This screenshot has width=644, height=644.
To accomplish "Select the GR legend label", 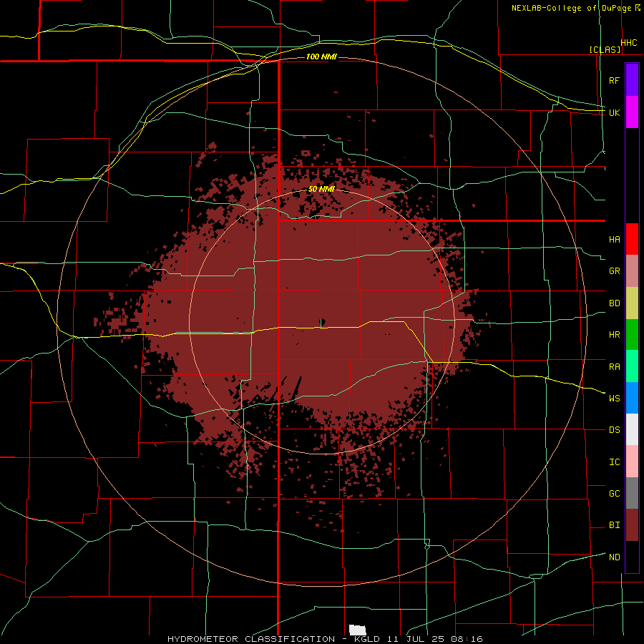I will [614, 271].
